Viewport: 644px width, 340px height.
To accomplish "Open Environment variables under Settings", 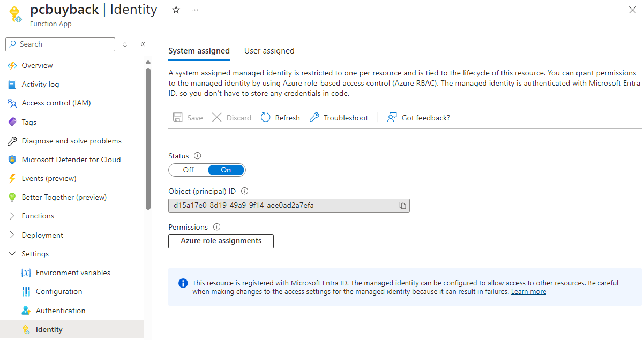I will [72, 273].
